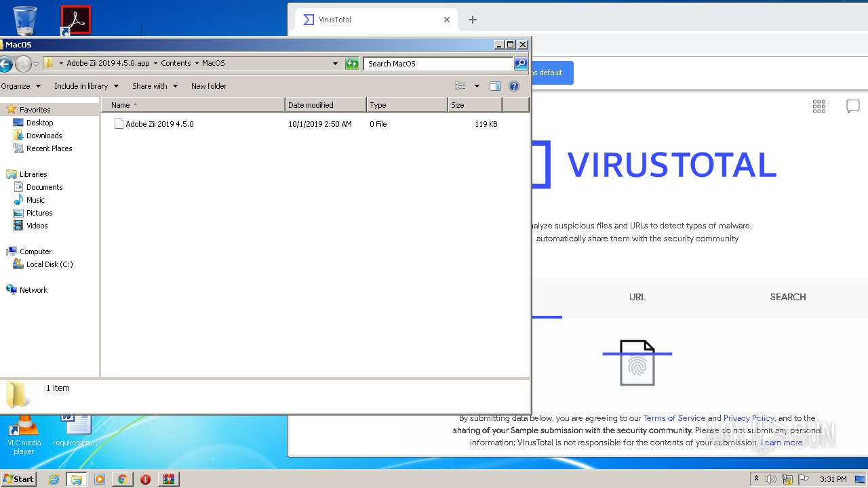Open Adobe Acrobat desktop shortcut
Viewport: 868px width, 488px height.
[x=75, y=20]
